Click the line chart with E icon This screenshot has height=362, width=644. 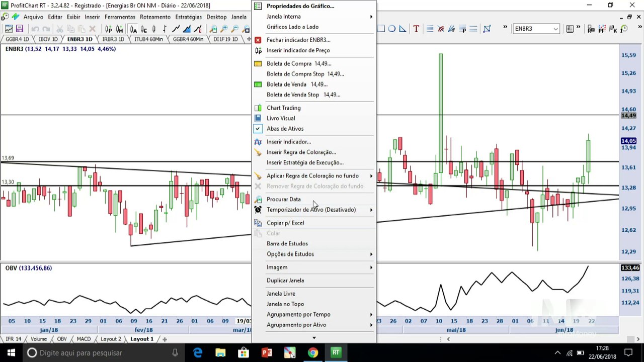[198, 29]
